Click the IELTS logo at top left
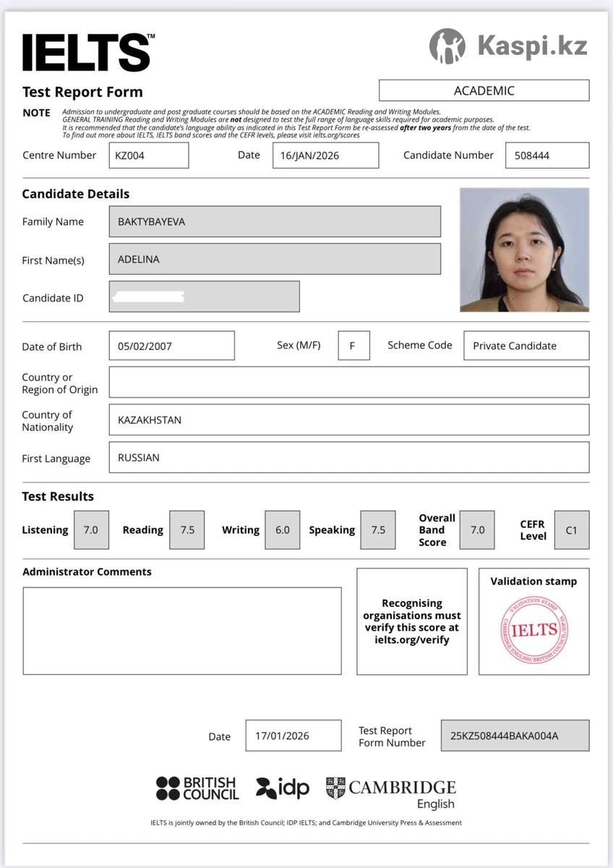613x868 pixels. point(88,53)
